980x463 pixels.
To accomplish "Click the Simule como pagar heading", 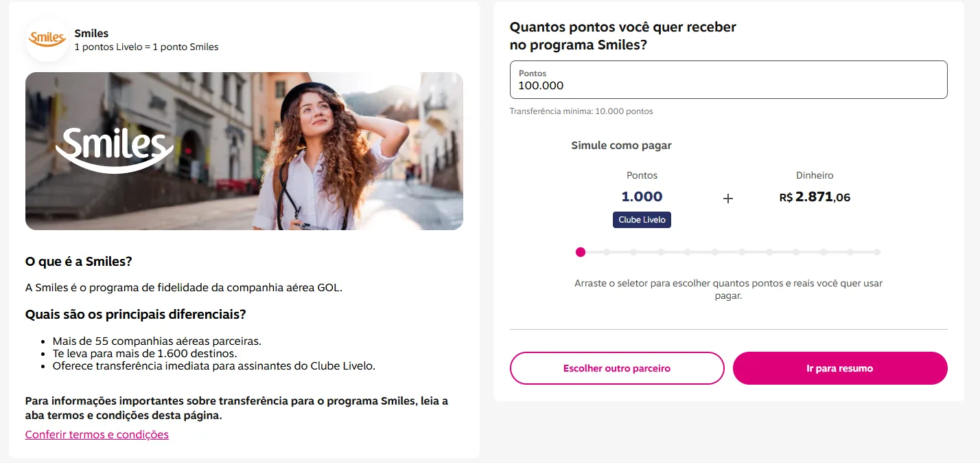I will tap(621, 145).
